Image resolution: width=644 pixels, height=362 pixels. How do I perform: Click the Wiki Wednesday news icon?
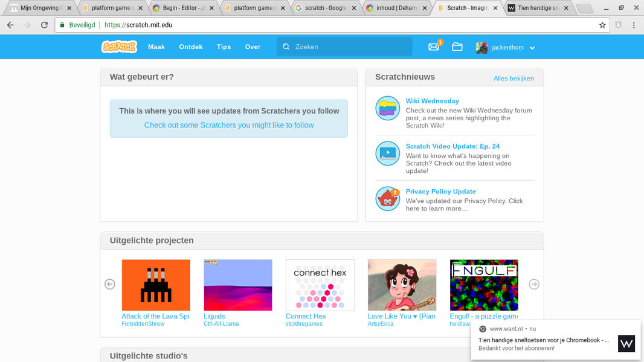point(388,108)
